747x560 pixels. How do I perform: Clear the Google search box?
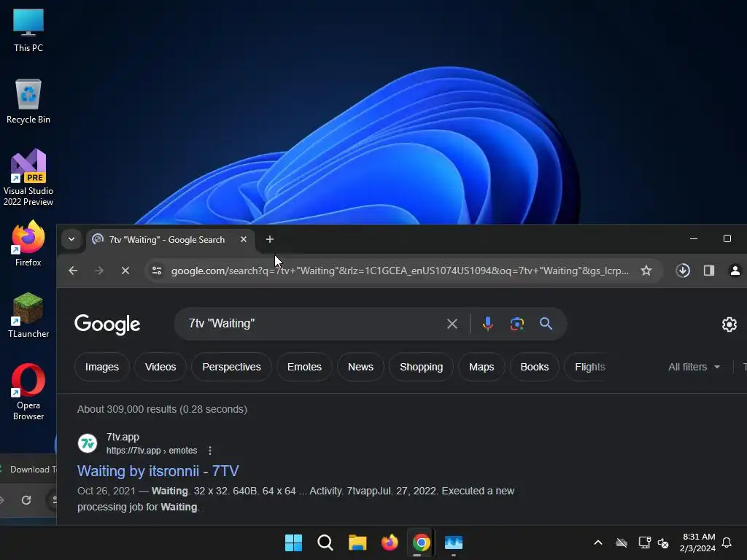pos(452,324)
